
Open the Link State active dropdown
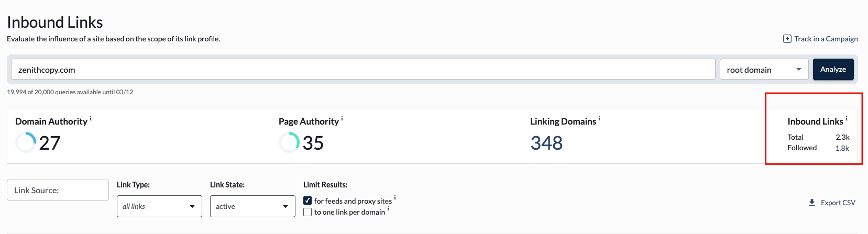pyautogui.click(x=252, y=206)
